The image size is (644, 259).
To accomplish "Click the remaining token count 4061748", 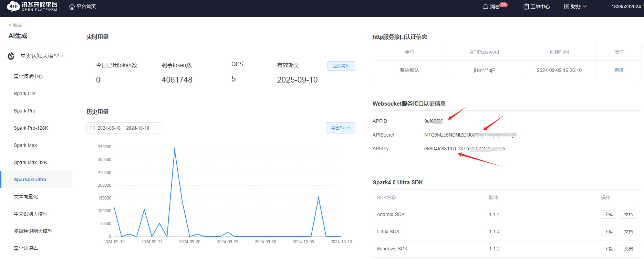I will click(177, 80).
